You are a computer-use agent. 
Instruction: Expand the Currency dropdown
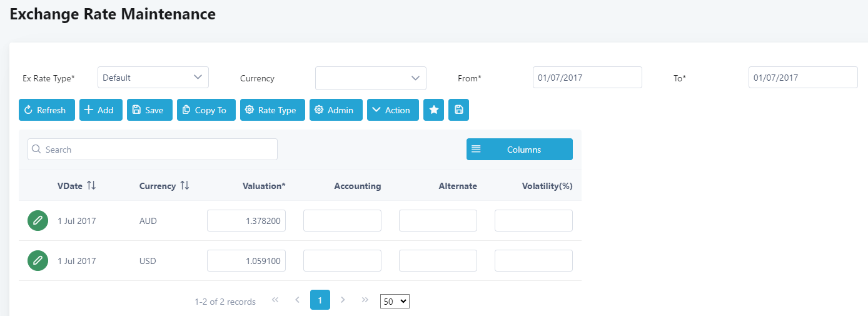[x=370, y=78]
